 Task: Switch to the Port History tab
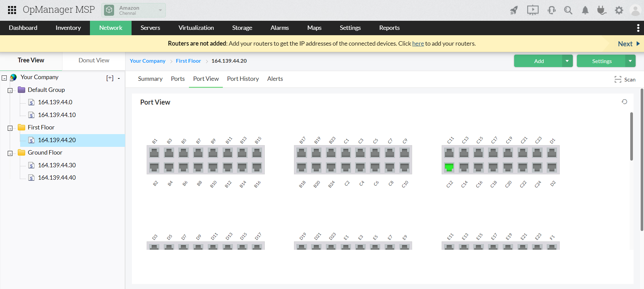tap(243, 79)
